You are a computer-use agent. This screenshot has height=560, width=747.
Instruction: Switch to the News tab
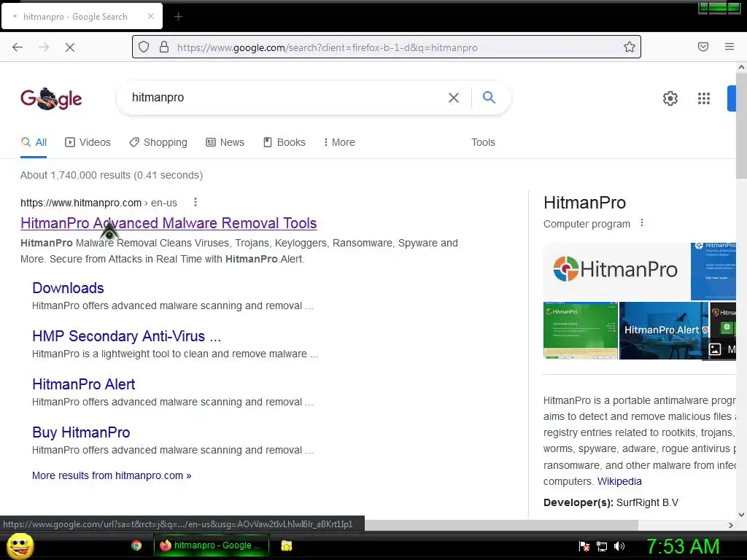[x=225, y=142]
